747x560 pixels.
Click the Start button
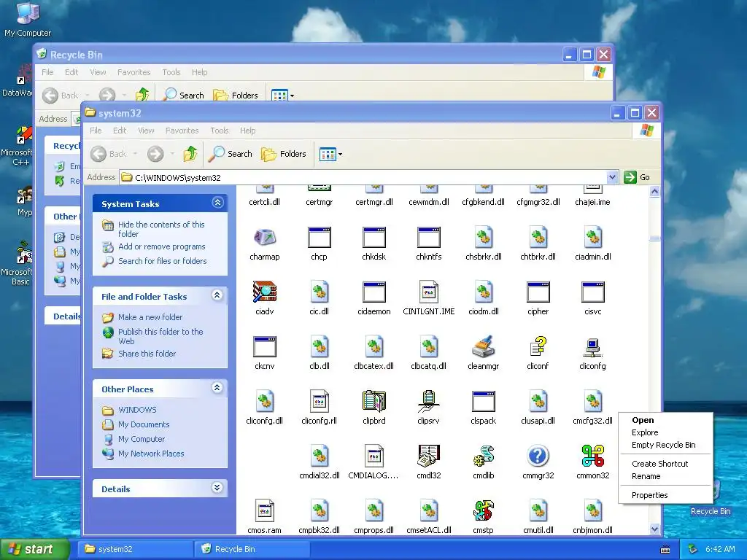[x=34, y=549]
